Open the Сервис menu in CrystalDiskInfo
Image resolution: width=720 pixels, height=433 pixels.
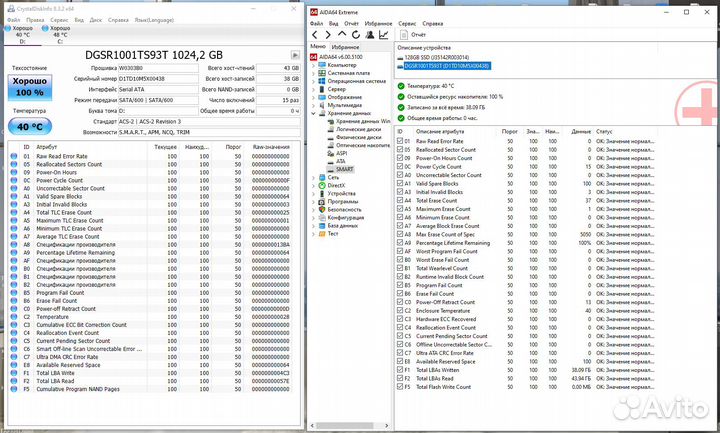(x=59, y=18)
